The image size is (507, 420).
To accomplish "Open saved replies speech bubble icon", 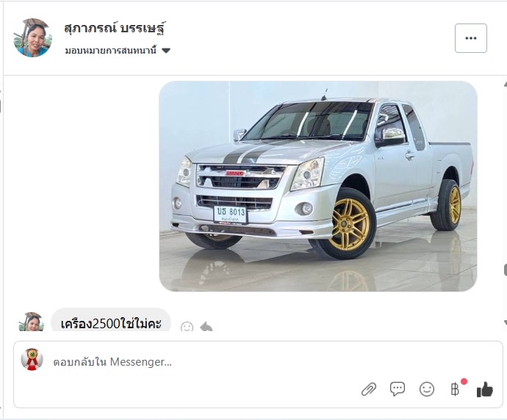I will pos(398,388).
